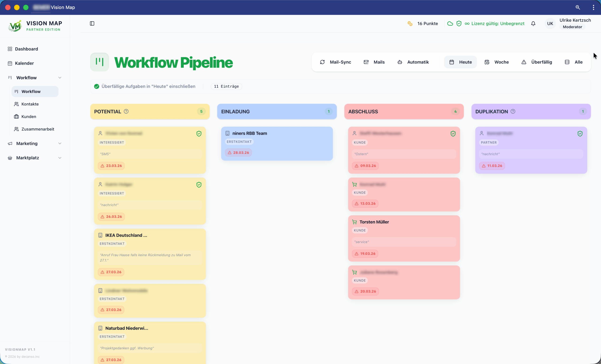Image resolution: width=601 pixels, height=364 pixels.
Task: Expand the Marketing sidebar section
Action: tap(60, 143)
